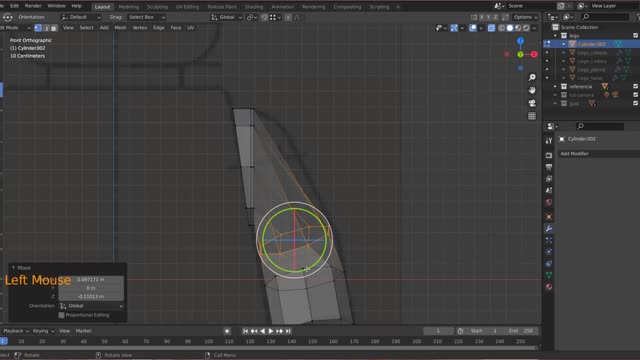Click the Y axis green gizmo circle
640x360 pixels.
click(520, 54)
